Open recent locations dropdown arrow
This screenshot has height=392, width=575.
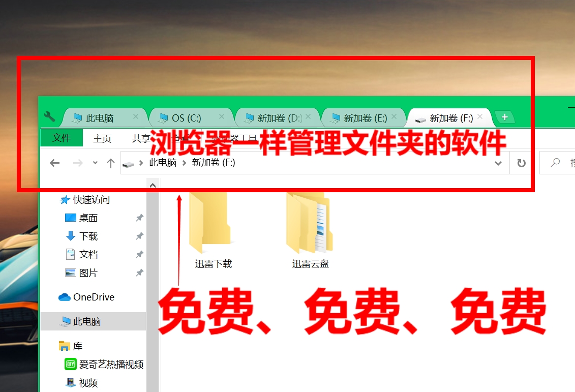[x=95, y=163]
